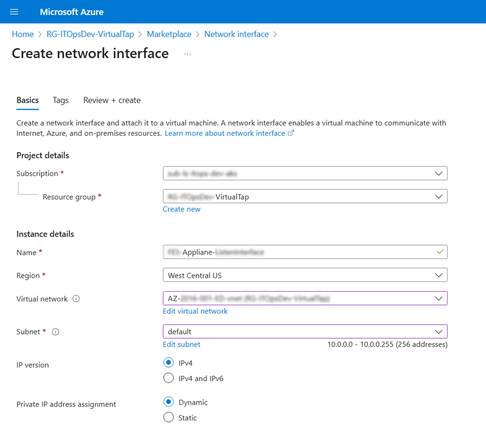Select the IPv4 and IPv6 option

[x=168, y=378]
